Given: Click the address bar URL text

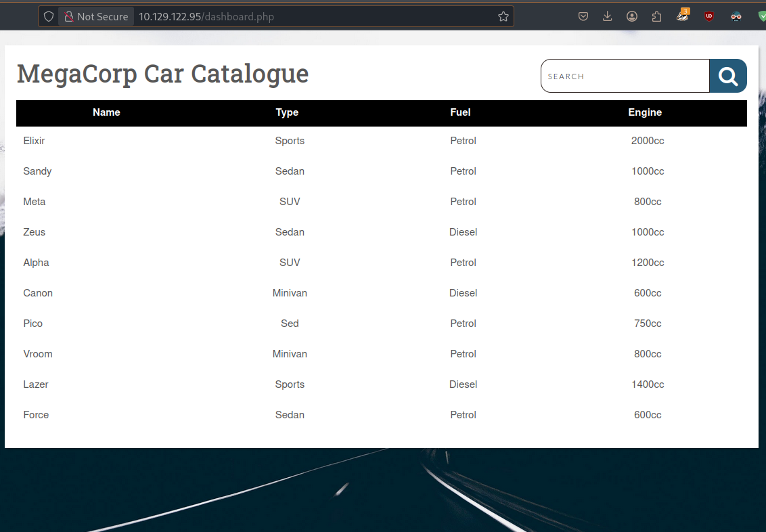Looking at the screenshot, I should click(x=206, y=16).
